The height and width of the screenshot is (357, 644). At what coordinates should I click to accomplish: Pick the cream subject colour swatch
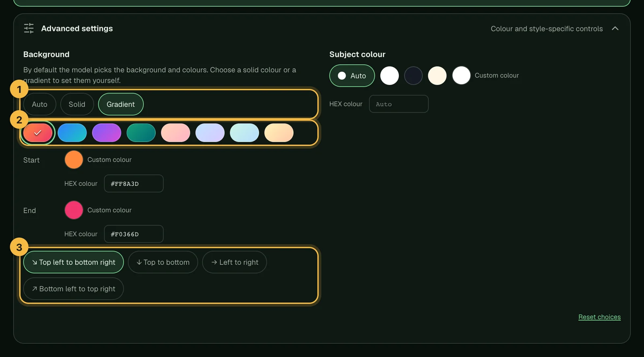[437, 75]
